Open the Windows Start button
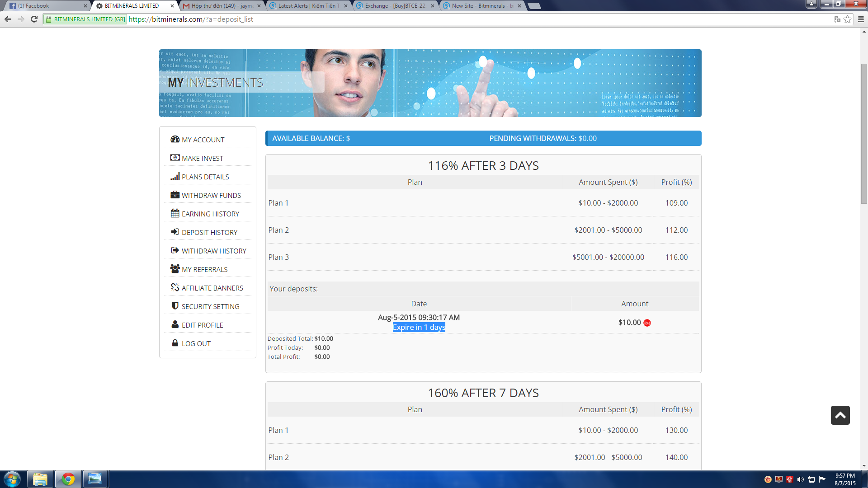The height and width of the screenshot is (488, 868). click(x=12, y=479)
